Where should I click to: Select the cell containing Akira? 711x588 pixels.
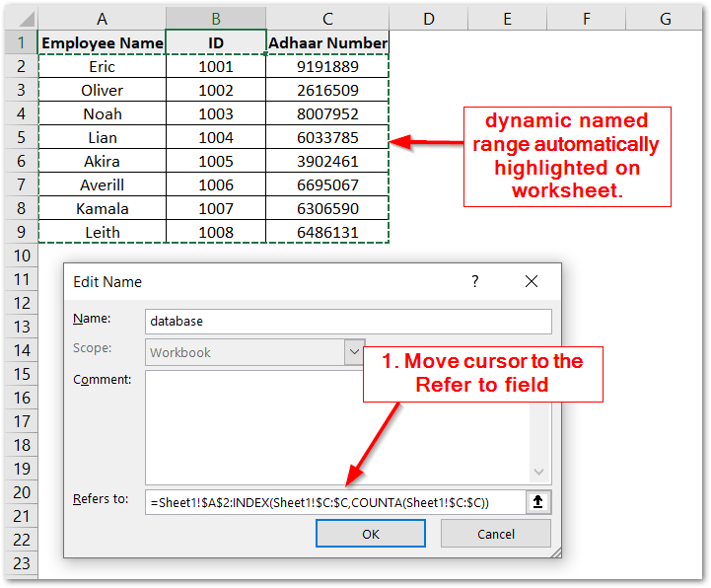point(103,161)
